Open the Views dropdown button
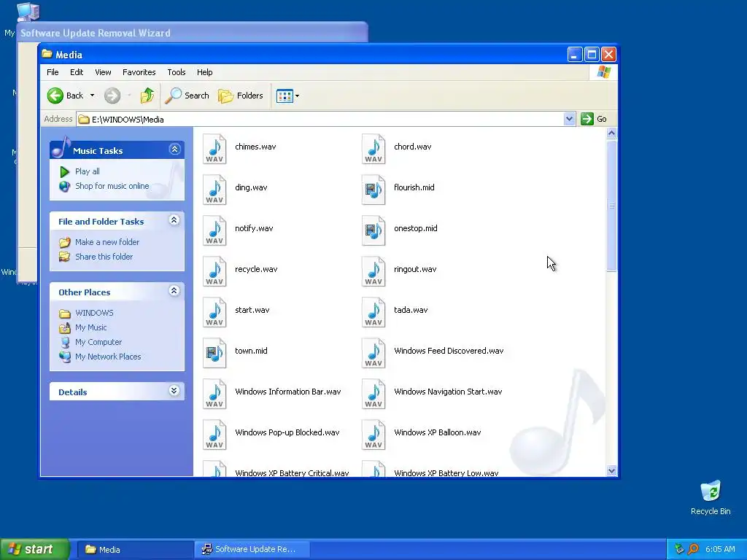Viewport: 747px width, 560px height. [x=287, y=96]
